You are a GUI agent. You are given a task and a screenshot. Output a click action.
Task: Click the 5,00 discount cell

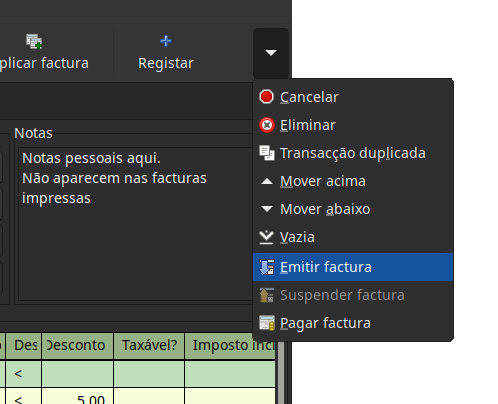(77, 396)
